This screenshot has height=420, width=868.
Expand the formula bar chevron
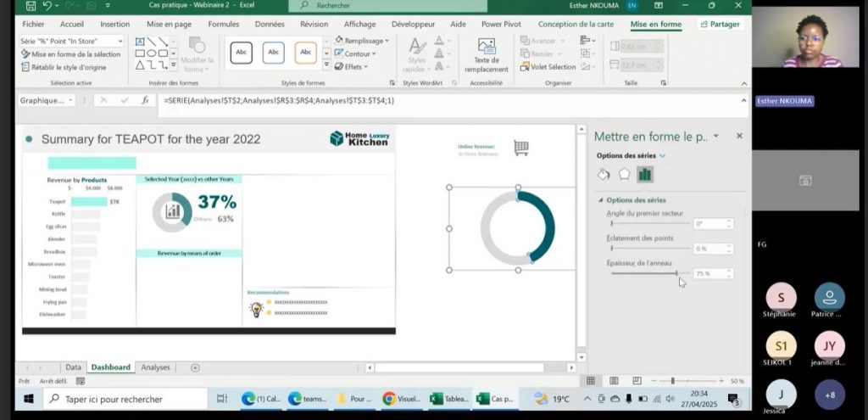743,100
